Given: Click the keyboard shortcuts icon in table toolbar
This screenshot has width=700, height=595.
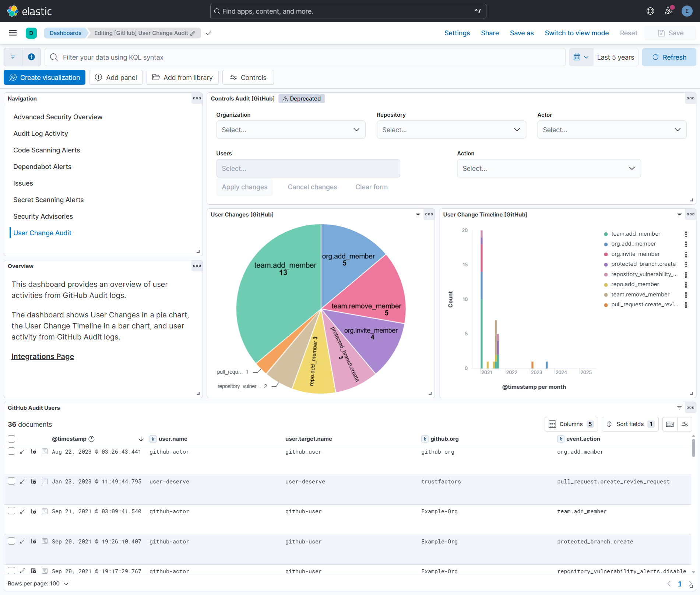Looking at the screenshot, I should 670,424.
